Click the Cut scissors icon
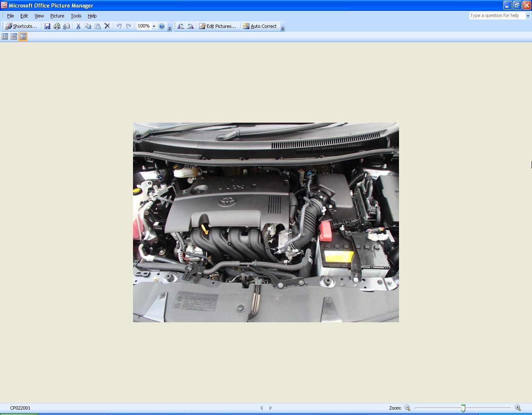532x415 pixels. [78, 26]
